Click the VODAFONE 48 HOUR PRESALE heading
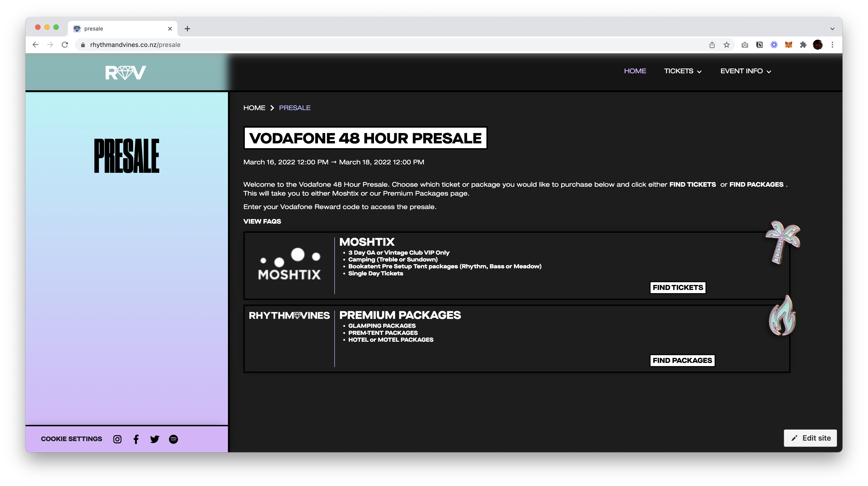Screen dimensions: 868x486 [365, 138]
